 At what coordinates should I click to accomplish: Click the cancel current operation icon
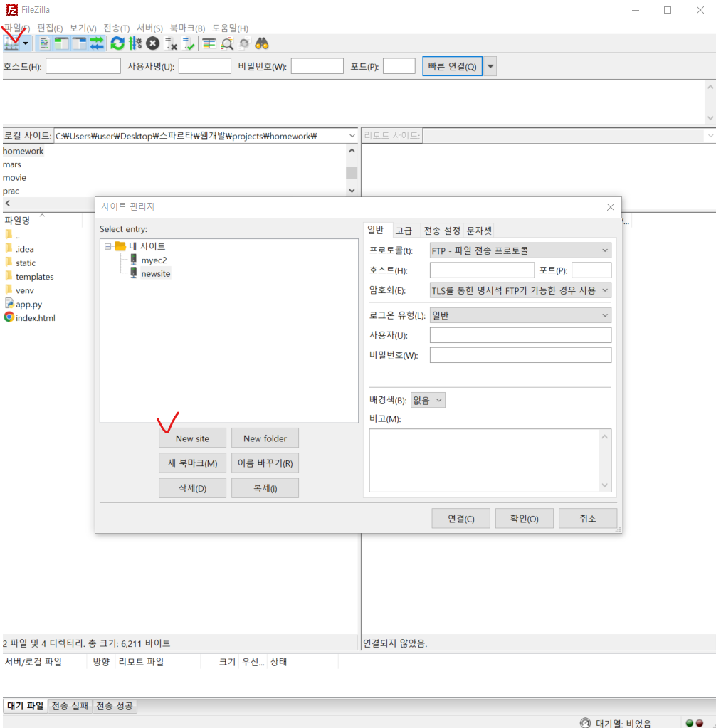tap(153, 43)
